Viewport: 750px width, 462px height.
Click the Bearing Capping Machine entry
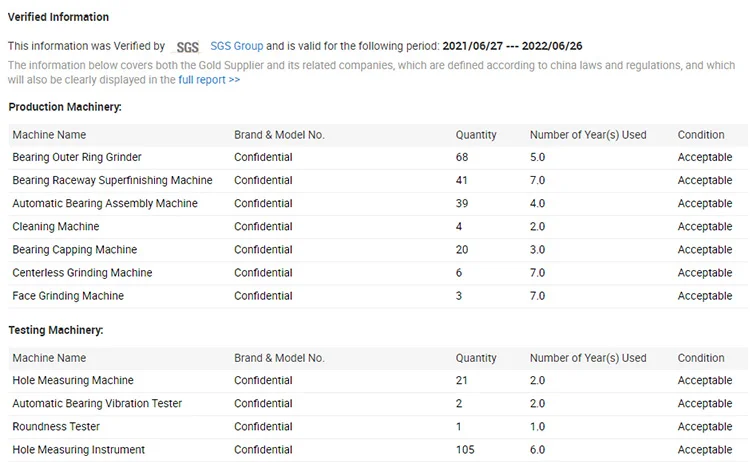(75, 249)
